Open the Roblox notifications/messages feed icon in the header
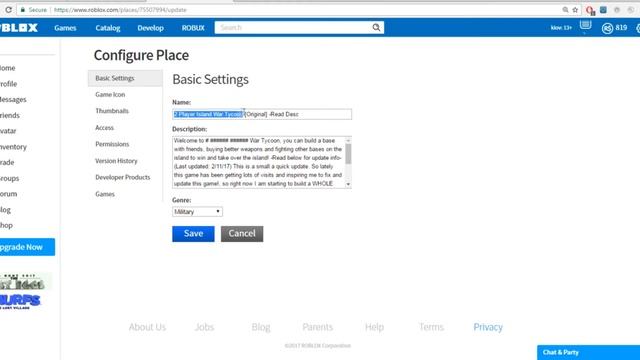The image size is (640, 360). point(585,25)
